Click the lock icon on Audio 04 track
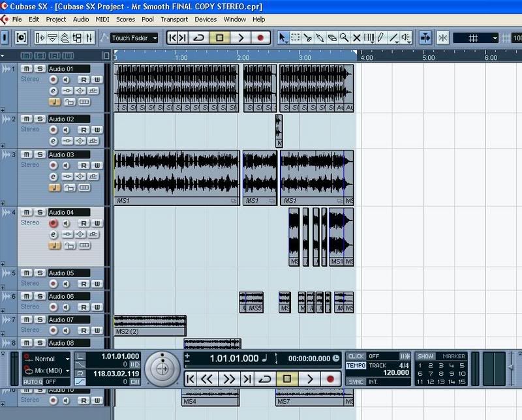522x420 pixels. point(70,246)
